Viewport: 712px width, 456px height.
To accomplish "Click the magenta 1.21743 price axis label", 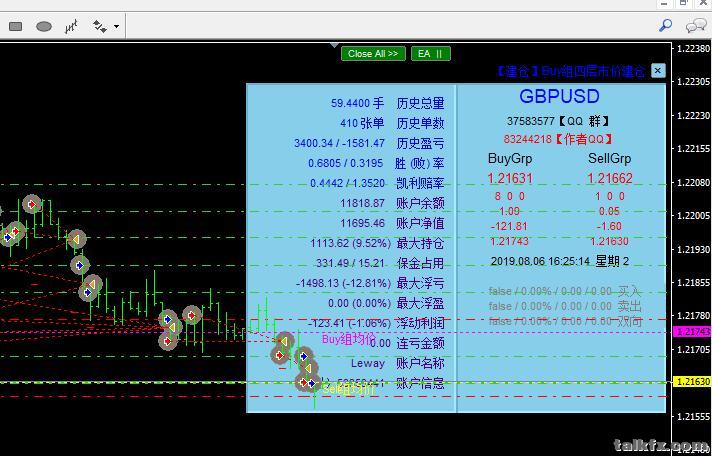I will [692, 332].
